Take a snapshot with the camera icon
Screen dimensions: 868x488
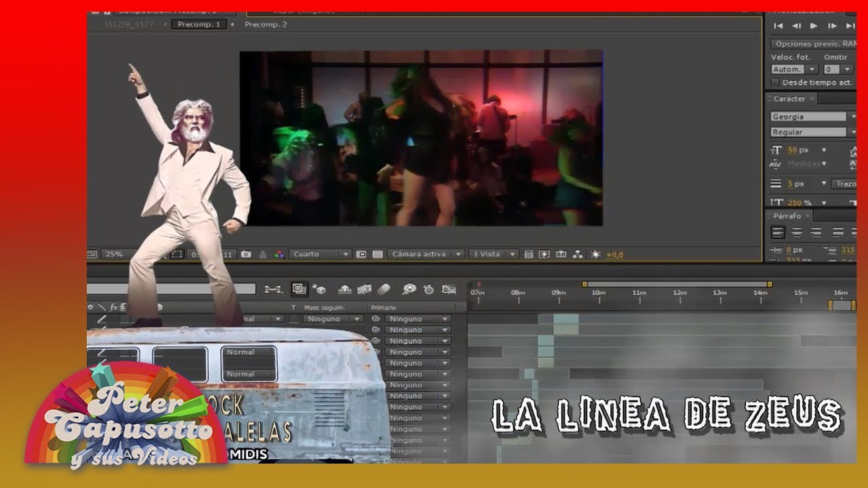coord(246,254)
